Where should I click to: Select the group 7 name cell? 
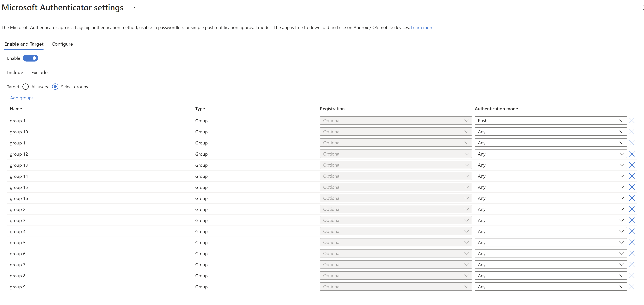[17, 265]
